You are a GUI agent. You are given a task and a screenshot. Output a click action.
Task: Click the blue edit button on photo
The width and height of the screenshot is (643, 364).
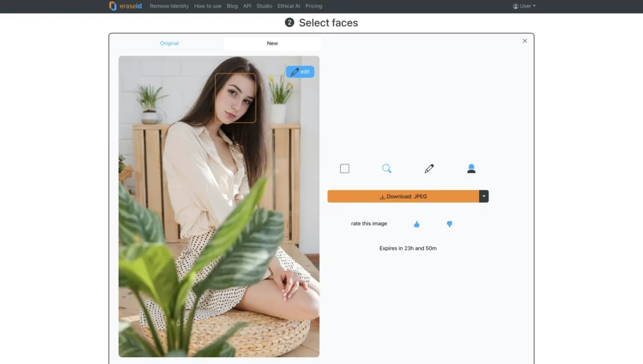pyautogui.click(x=300, y=72)
